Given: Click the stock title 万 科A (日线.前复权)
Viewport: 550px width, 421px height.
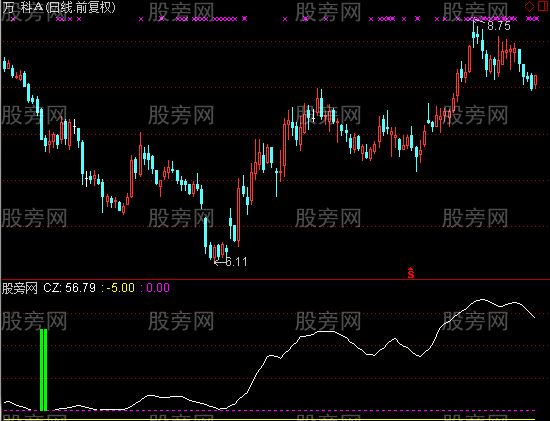Looking at the screenshot, I should coord(59,7).
